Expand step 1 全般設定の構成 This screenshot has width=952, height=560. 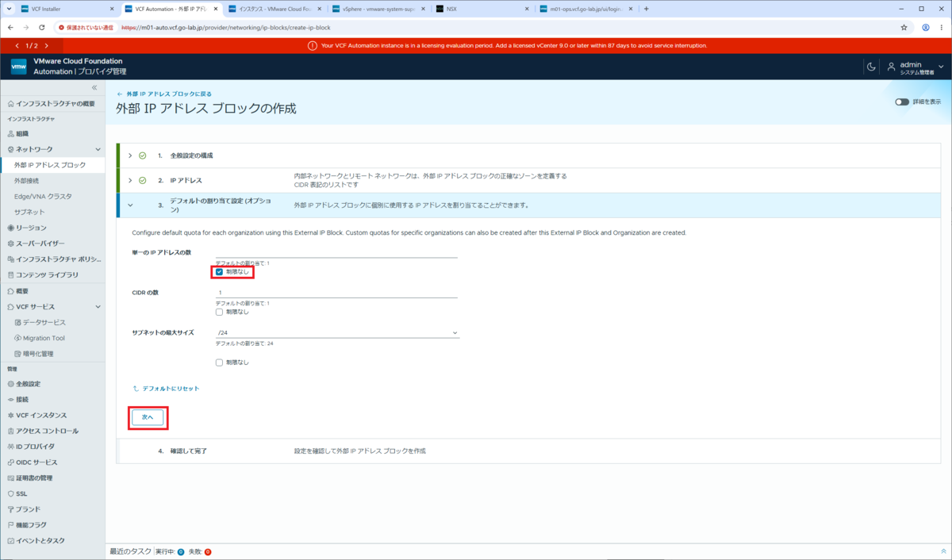(x=130, y=155)
